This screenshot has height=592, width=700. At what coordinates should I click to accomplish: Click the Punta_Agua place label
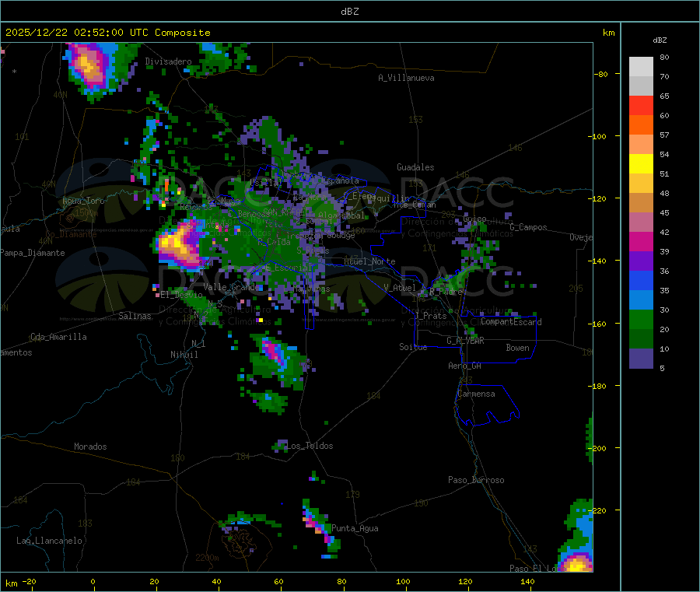pos(355,528)
